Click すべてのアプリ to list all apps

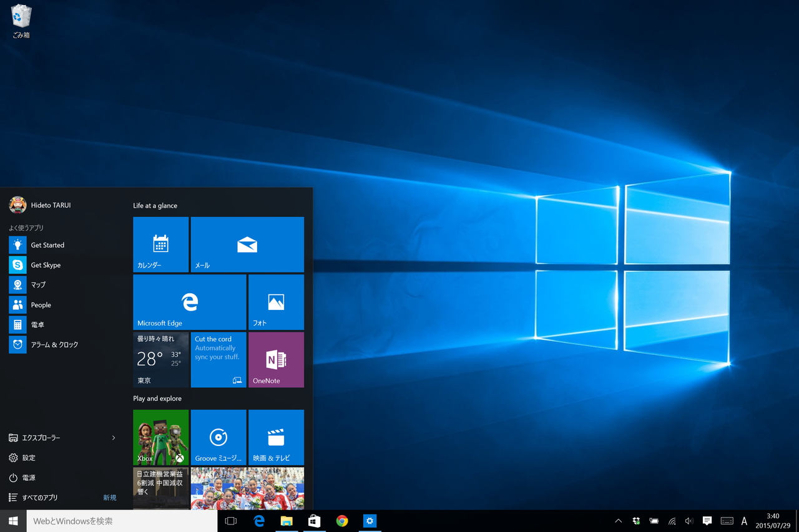coord(42,497)
